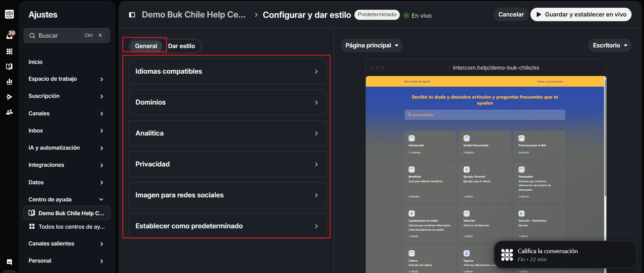644x273 pixels.
Task: Click the grid icon beside Todos los centros
Action: click(x=32, y=226)
